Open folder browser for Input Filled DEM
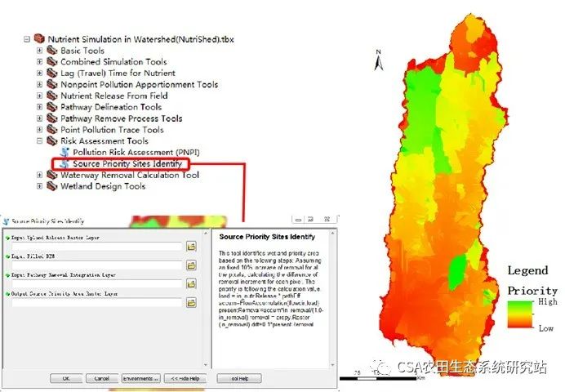This screenshot has width=565, height=392. (192, 265)
